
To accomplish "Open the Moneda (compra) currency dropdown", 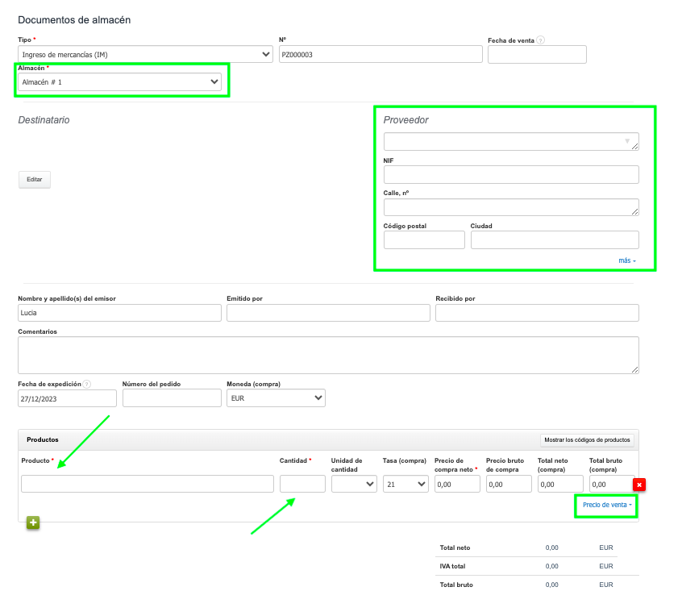I will pyautogui.click(x=276, y=398).
